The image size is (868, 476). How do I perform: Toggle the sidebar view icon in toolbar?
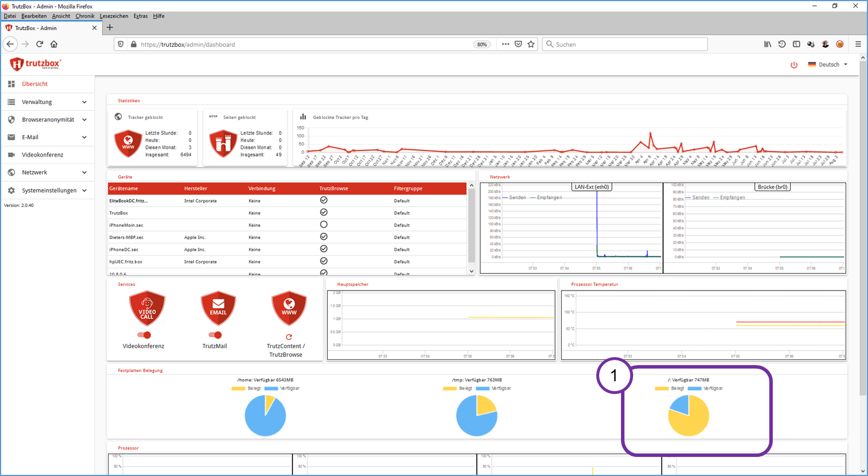pyautogui.click(x=796, y=44)
